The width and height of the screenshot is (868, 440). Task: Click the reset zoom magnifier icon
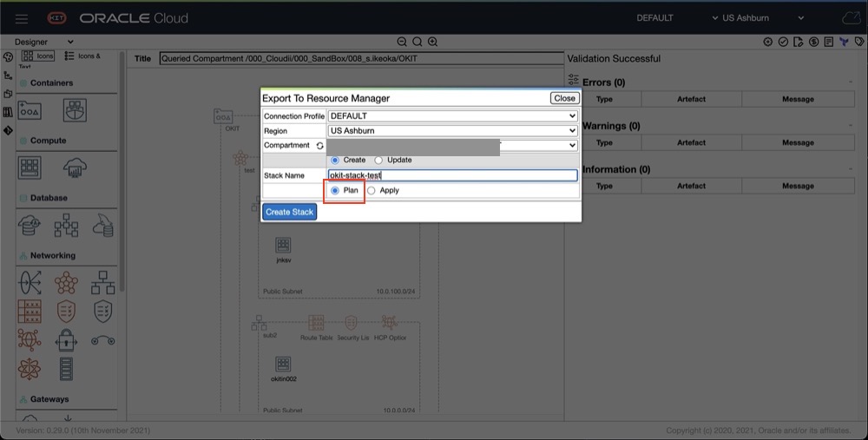pyautogui.click(x=418, y=42)
